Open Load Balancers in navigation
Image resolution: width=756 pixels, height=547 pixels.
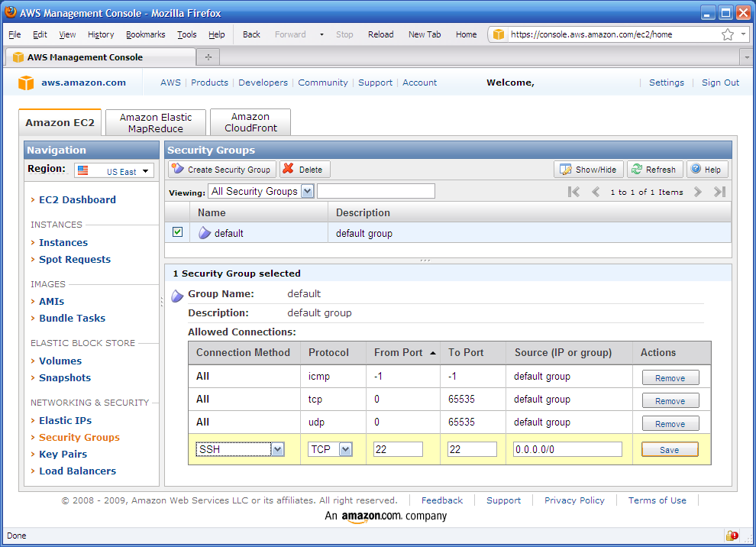78,471
